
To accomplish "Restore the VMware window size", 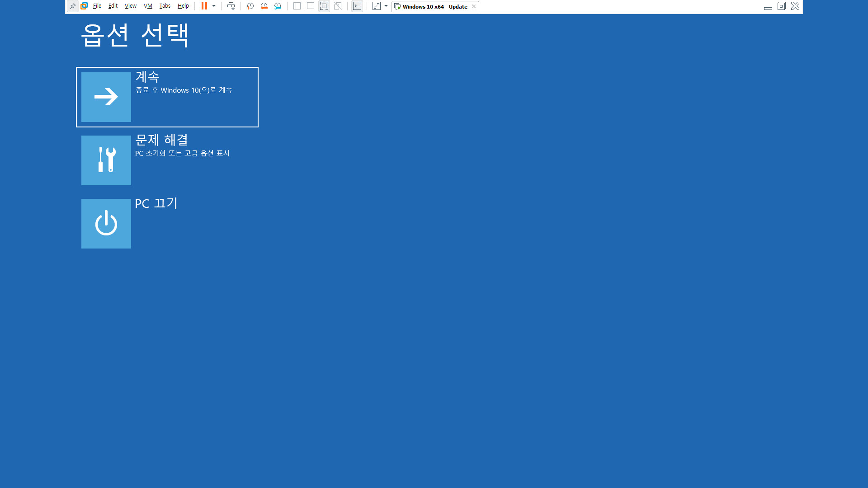I will [782, 6].
